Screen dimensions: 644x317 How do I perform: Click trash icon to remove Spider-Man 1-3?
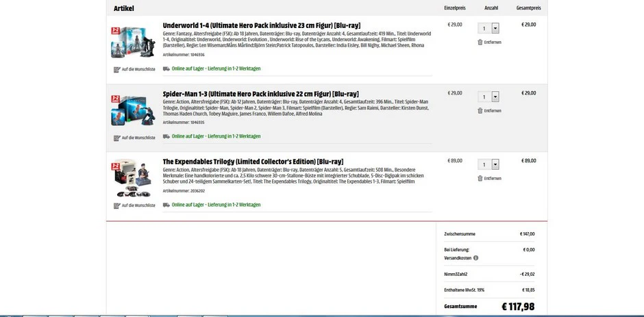(480, 110)
